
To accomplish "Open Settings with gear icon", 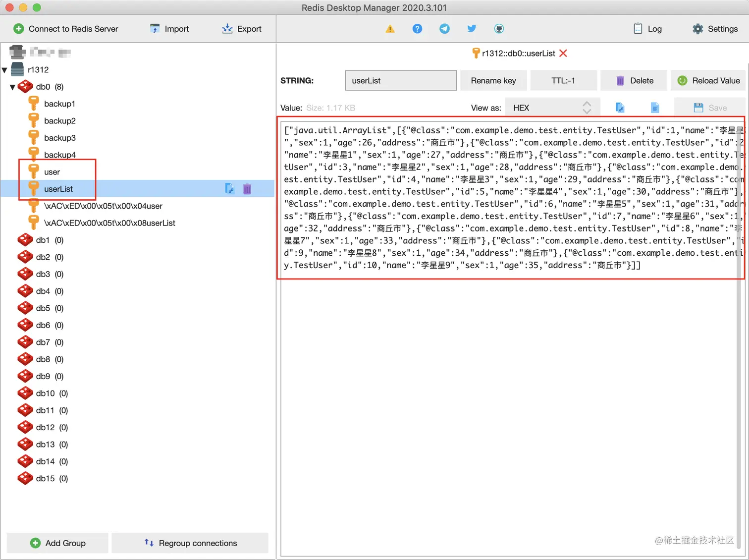I will coord(715,29).
